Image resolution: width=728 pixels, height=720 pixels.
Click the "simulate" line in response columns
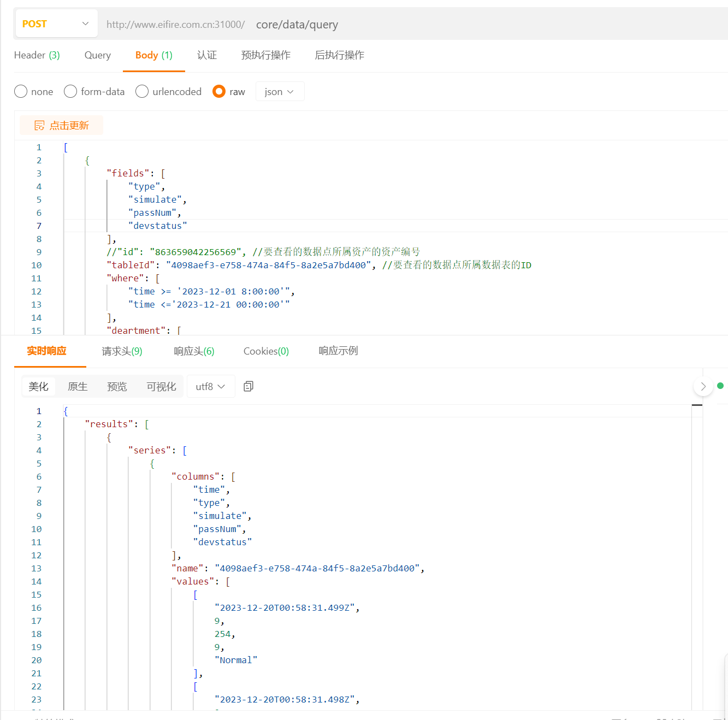click(x=222, y=516)
